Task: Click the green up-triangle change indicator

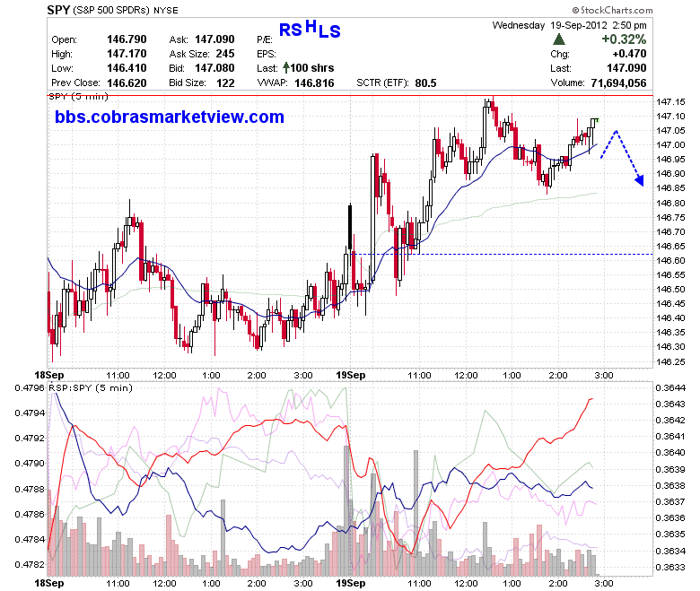Action: (x=558, y=39)
